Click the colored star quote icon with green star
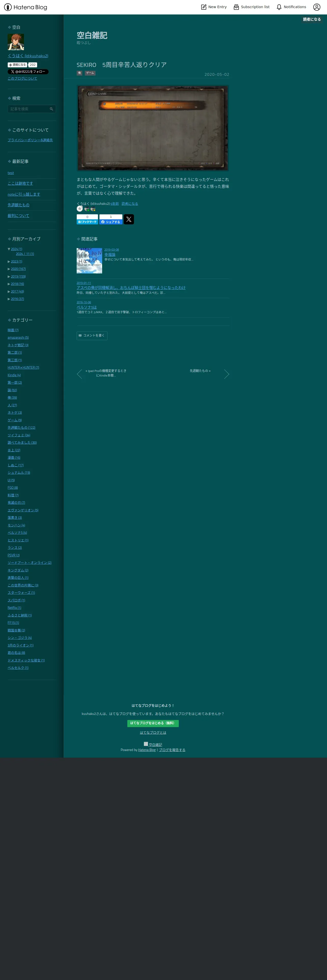327x980 pixels. [87, 209]
